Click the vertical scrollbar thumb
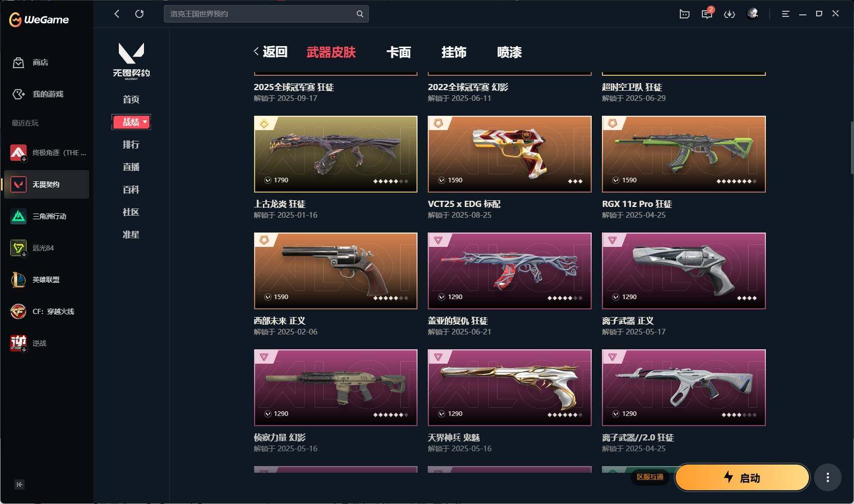 coord(851,148)
